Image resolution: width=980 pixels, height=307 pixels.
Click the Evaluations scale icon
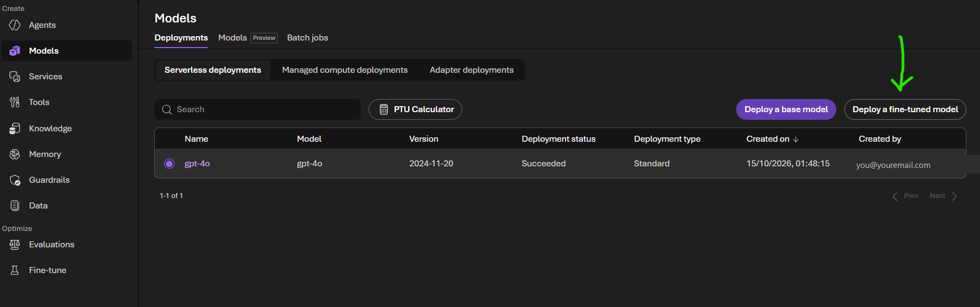(15, 245)
